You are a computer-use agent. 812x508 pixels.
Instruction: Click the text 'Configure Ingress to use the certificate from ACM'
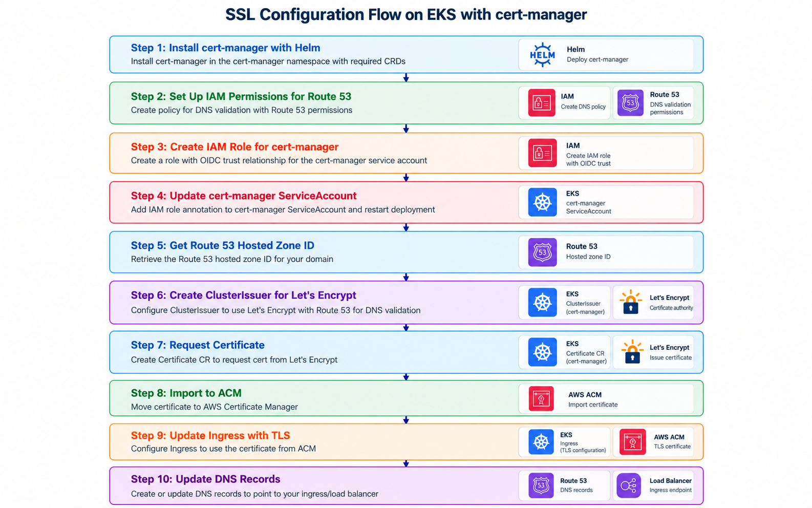[x=224, y=449]
